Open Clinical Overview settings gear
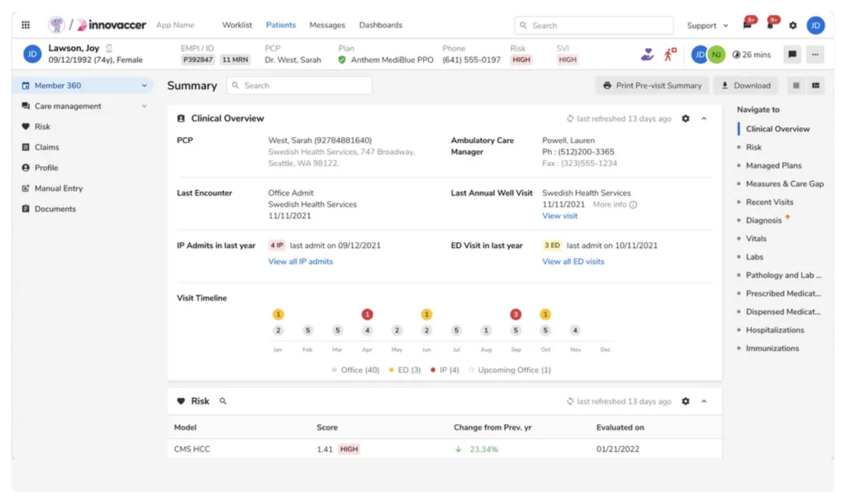Viewport: 846px width, 504px height. 685,118
